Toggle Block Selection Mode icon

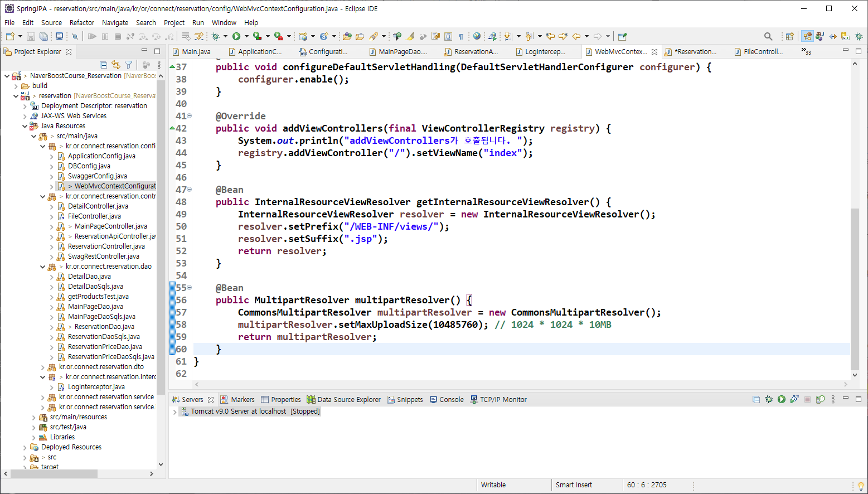[448, 36]
